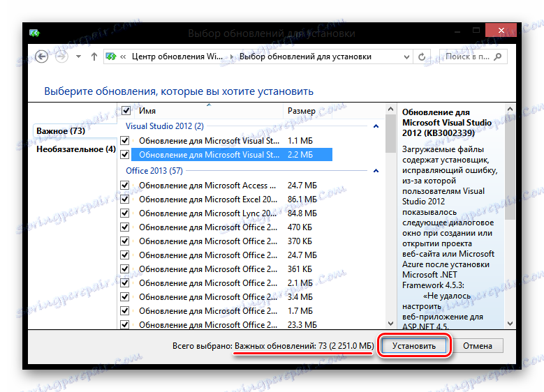The height and width of the screenshot is (392, 544).
Task: Click the 'Установить' install button
Action: click(x=414, y=346)
